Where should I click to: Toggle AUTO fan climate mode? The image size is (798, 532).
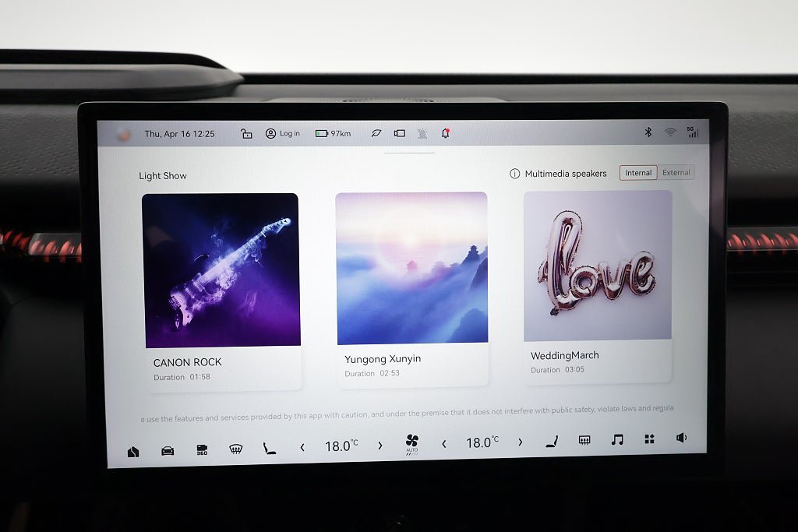click(x=412, y=445)
